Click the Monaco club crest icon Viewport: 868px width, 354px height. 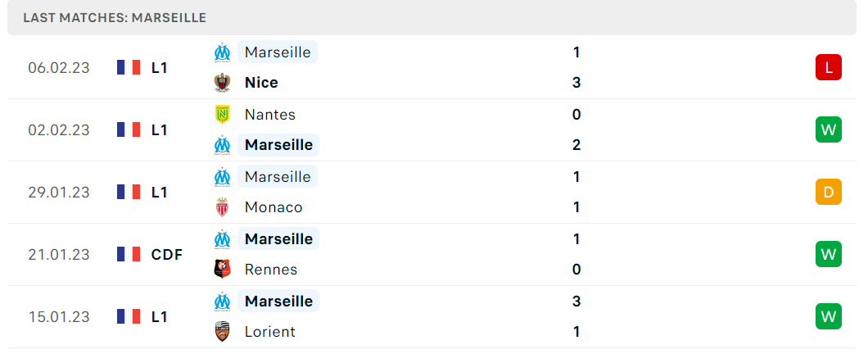click(222, 207)
